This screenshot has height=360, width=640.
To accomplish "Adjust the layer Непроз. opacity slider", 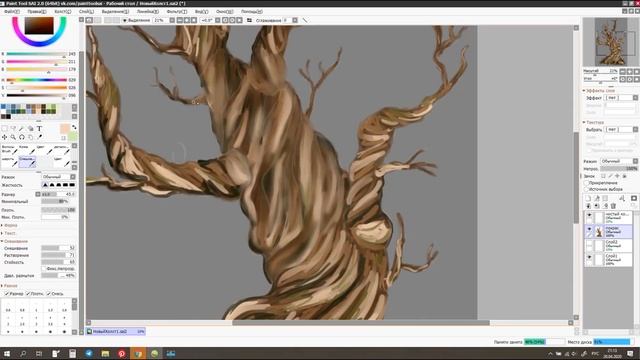I will tap(619, 169).
